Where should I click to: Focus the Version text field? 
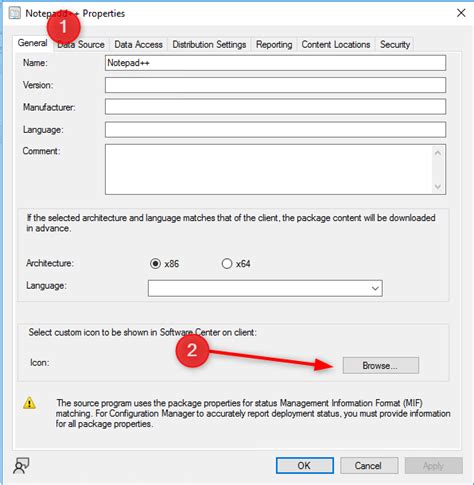click(275, 85)
